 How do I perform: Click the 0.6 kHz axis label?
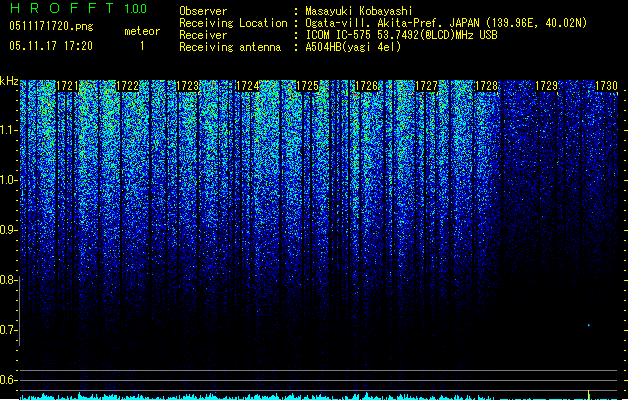[8, 380]
